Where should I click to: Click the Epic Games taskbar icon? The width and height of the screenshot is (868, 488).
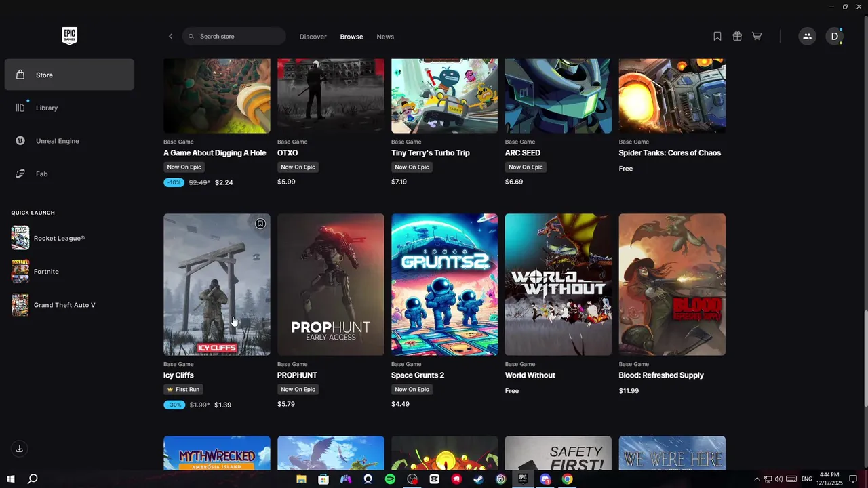[x=523, y=479]
